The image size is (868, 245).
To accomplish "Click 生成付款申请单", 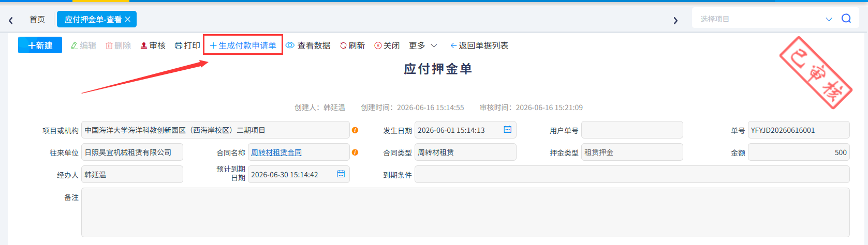I will pyautogui.click(x=243, y=45).
